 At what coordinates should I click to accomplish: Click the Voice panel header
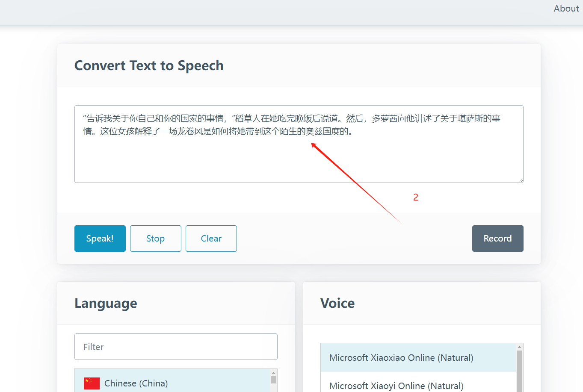click(337, 303)
